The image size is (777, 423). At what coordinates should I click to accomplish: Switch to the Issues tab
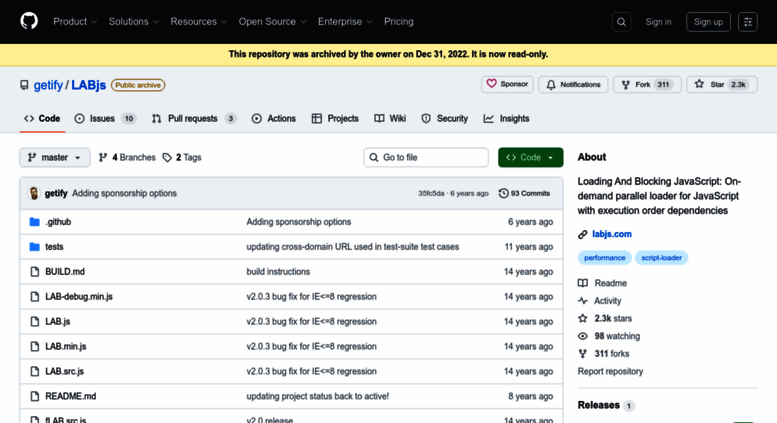(x=105, y=118)
